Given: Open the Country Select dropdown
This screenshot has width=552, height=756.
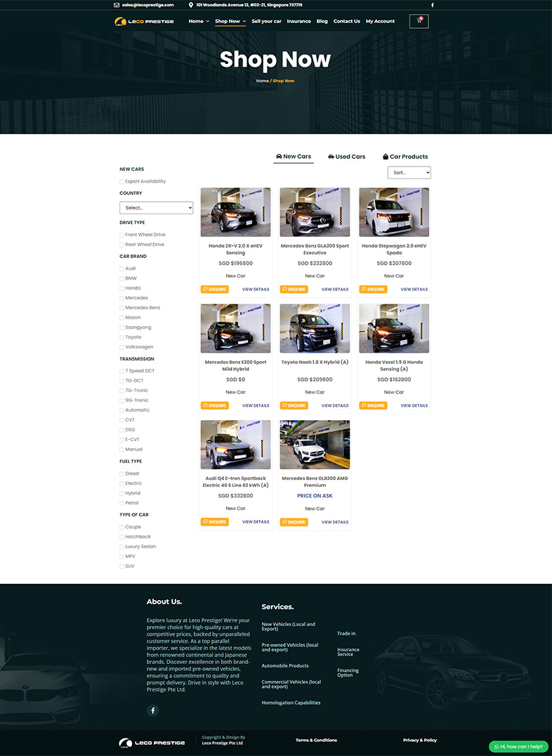Looking at the screenshot, I should coord(156,208).
